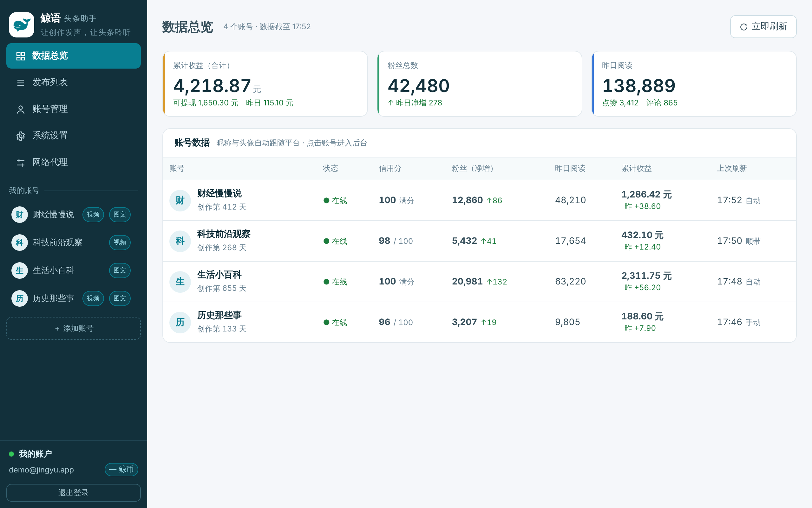Click the 科 avatar in the sidebar account list

pos(19,242)
